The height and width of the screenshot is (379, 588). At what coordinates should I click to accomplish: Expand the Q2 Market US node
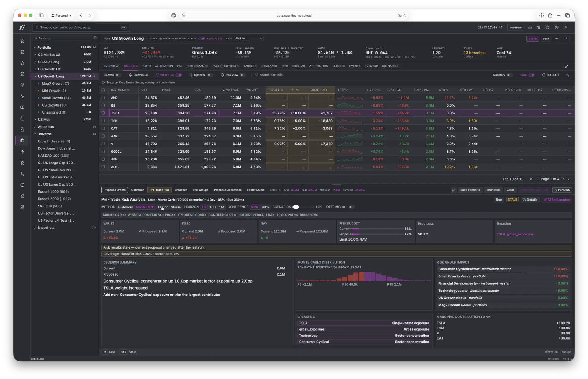(35, 55)
